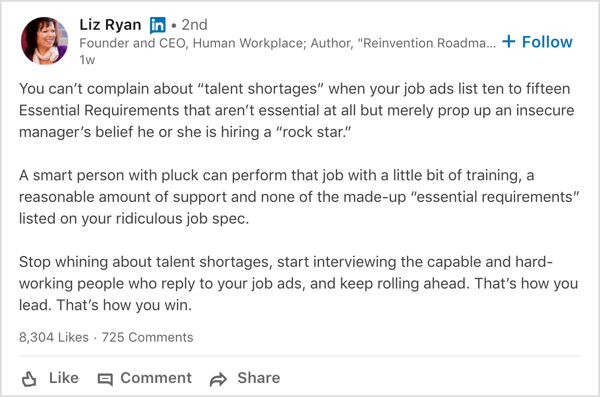View the 8,304 Likes list

(x=54, y=337)
